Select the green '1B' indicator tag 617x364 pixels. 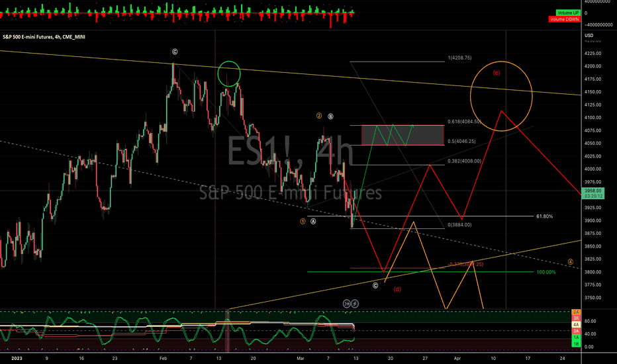[x=576, y=344]
